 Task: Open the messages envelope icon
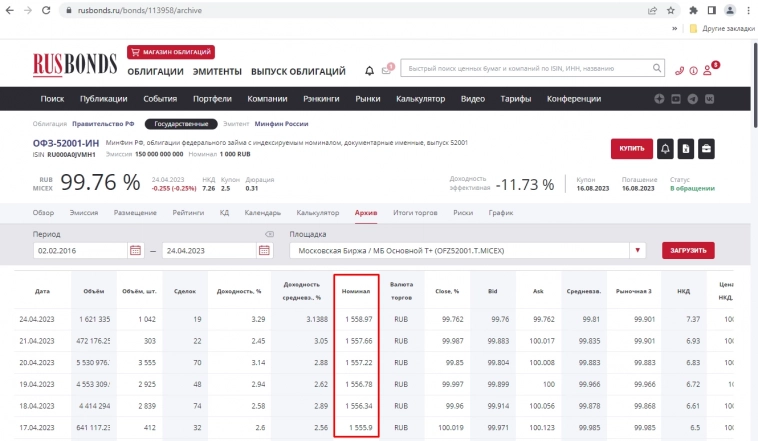click(386, 71)
